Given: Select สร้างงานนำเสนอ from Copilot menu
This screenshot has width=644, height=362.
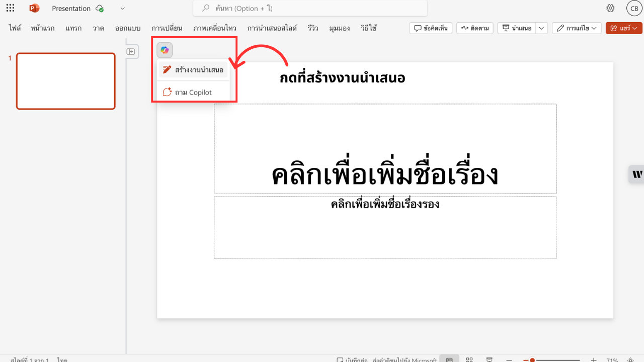Looking at the screenshot, I should (193, 70).
